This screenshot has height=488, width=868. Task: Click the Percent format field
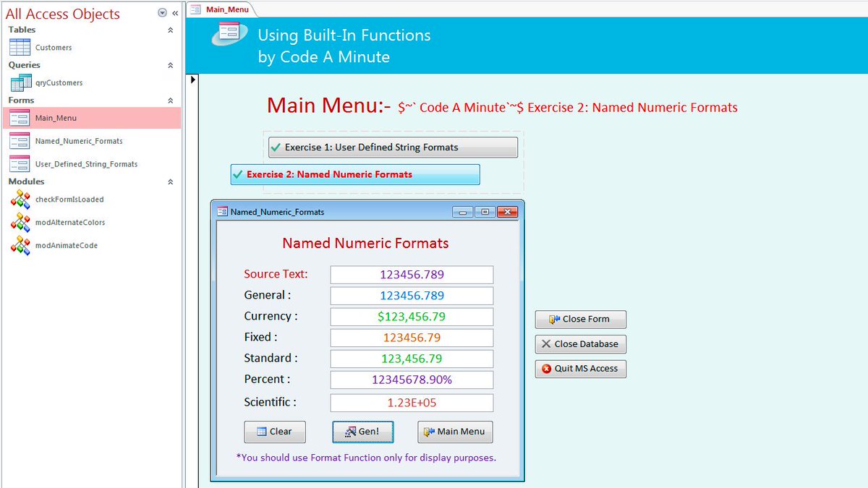click(x=412, y=380)
